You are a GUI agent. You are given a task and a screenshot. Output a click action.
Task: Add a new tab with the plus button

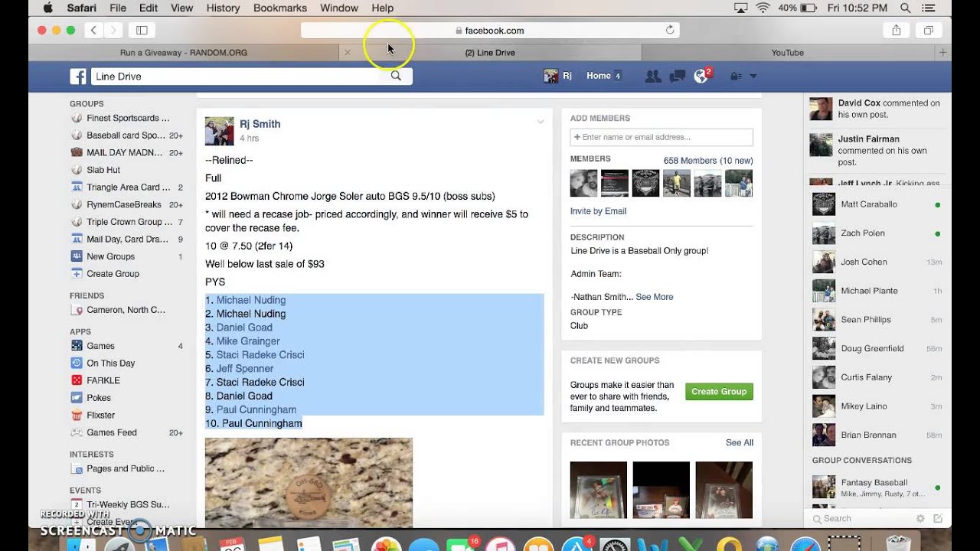pos(943,52)
